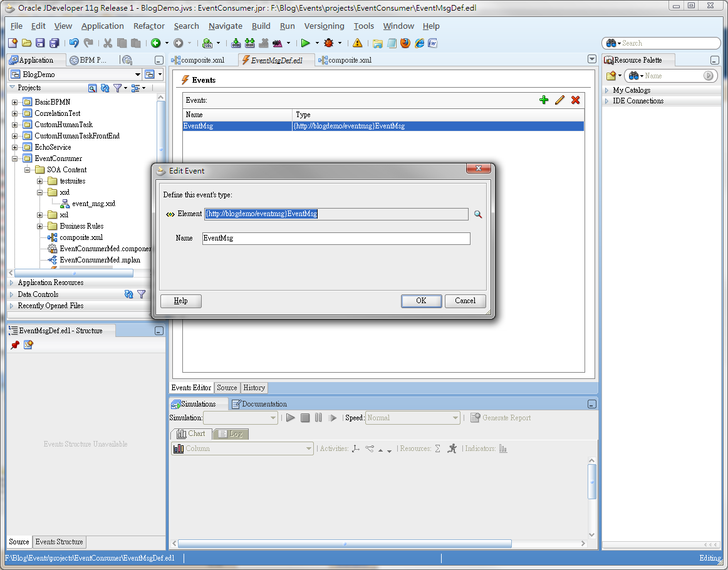Screen dimensions: 728x570
Task: Play the simulation
Action: click(x=291, y=418)
